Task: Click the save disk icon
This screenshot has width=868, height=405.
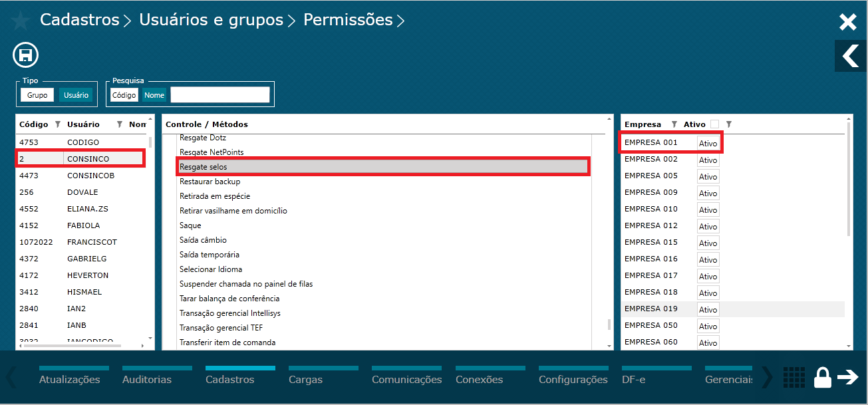Action: 26,55
